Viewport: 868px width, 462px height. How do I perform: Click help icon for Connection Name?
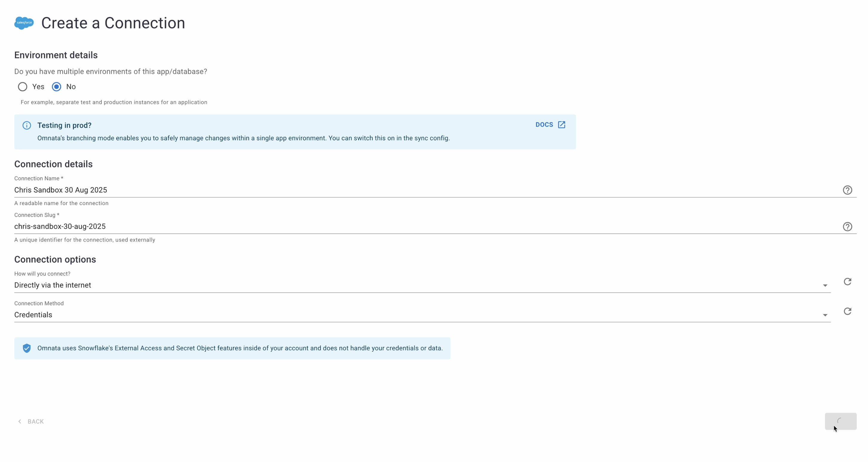(847, 190)
